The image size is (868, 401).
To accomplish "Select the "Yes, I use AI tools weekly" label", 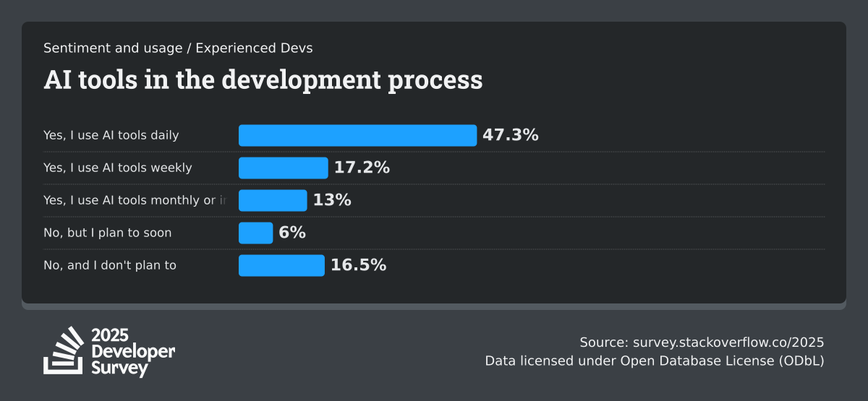I will (118, 168).
